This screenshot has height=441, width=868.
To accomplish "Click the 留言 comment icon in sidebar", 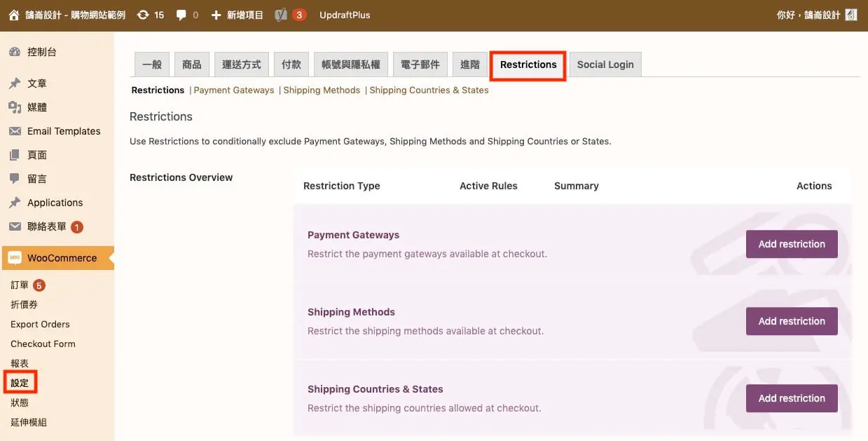I will [15, 179].
